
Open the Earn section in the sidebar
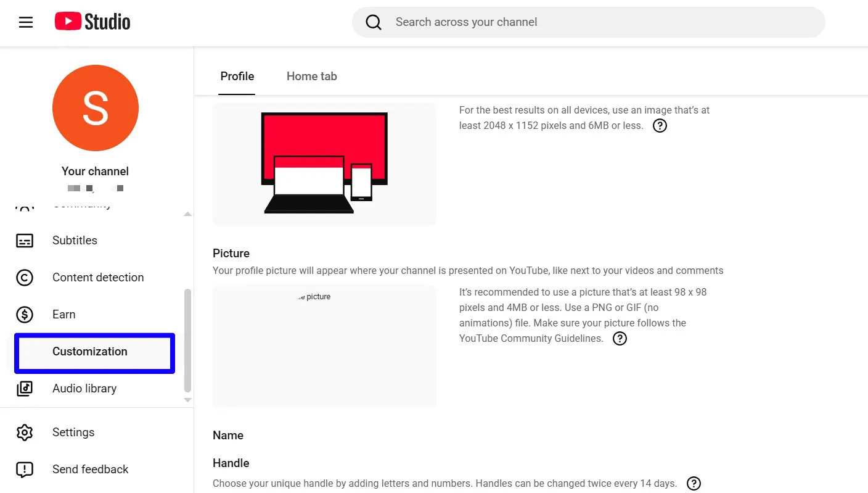(x=63, y=315)
